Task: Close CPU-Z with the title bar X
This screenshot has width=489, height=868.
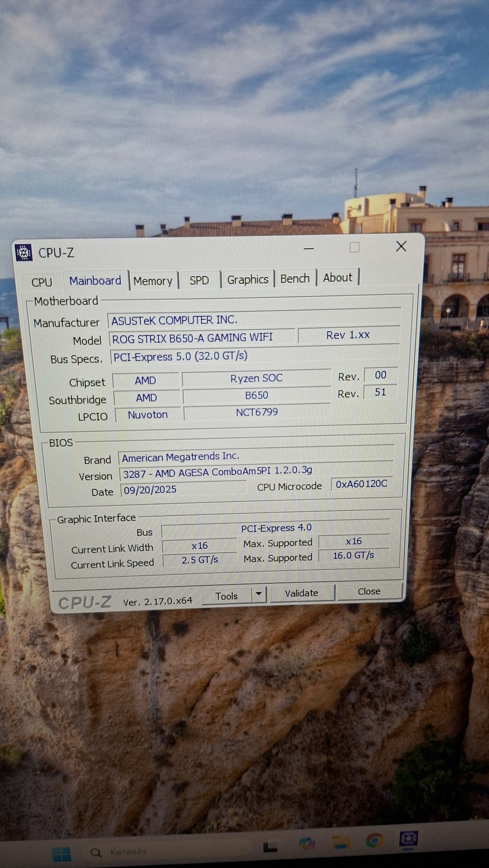Action: pos(401,246)
